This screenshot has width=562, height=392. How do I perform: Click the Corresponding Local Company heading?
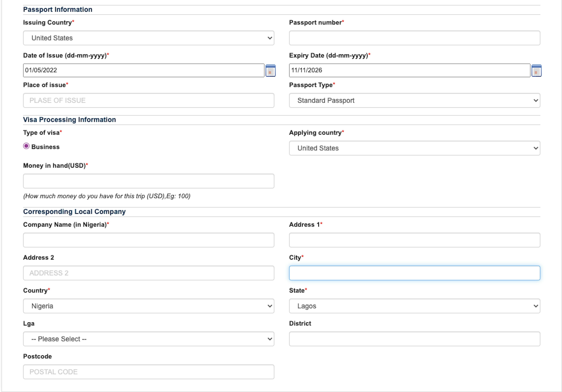[74, 212]
